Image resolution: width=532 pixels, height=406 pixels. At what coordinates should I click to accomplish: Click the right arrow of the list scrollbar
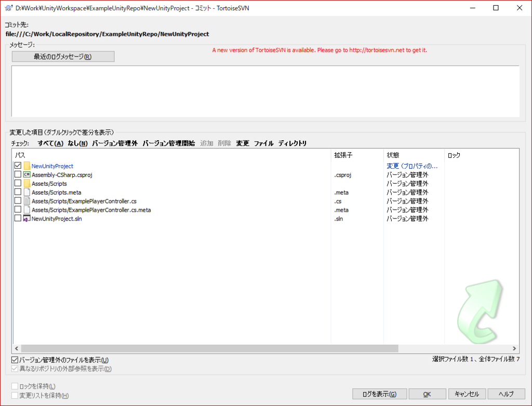coord(514,348)
